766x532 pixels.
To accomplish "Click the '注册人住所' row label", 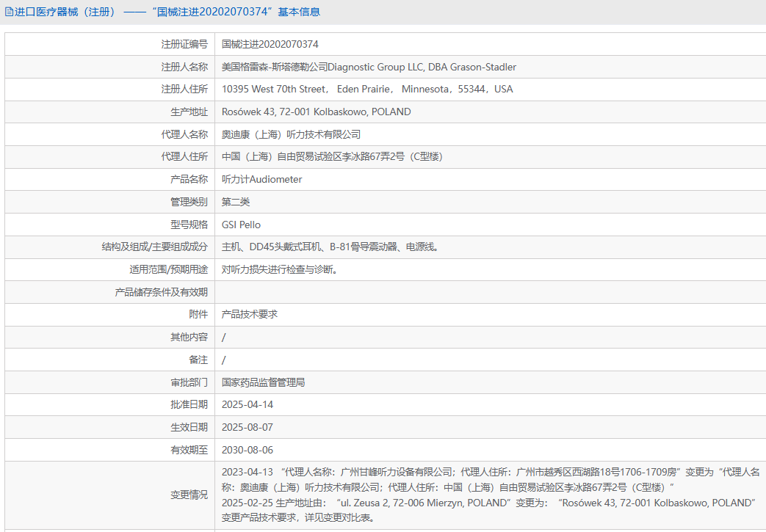I will click(184, 90).
